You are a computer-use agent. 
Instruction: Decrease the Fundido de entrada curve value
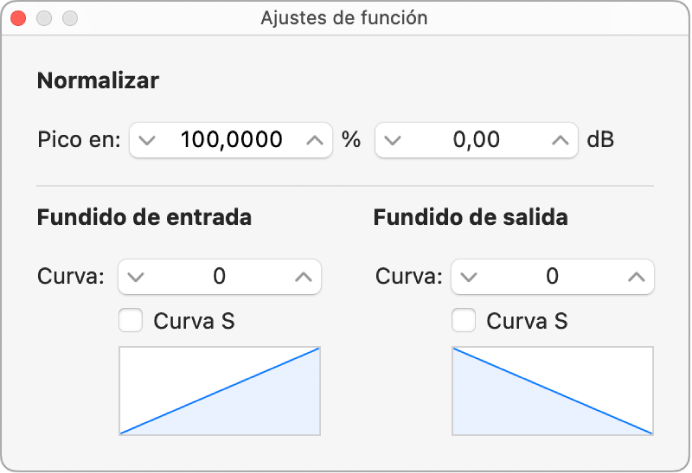(137, 277)
